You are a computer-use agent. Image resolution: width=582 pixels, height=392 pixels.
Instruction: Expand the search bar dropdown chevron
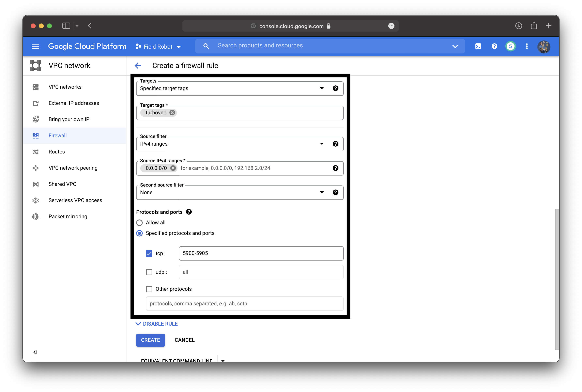coord(455,46)
